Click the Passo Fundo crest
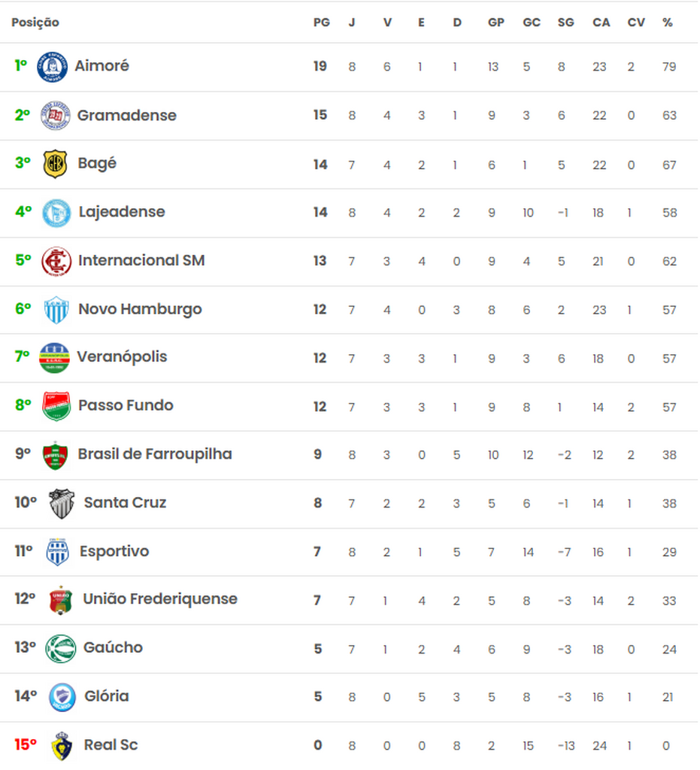The height and width of the screenshot is (770, 700). 56,406
